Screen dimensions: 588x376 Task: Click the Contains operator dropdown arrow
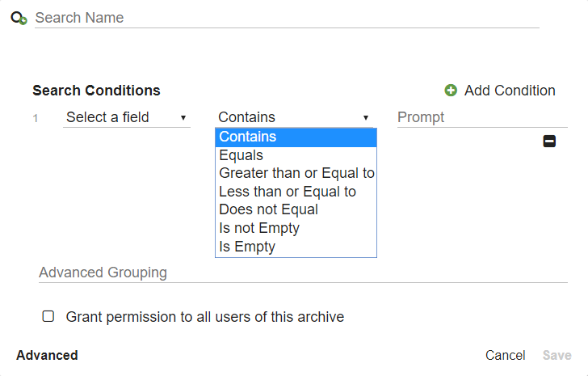365,117
